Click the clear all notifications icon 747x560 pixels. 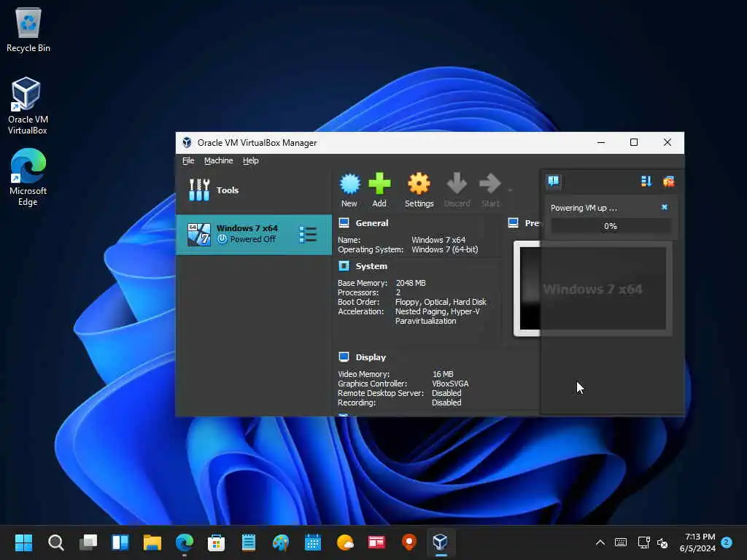click(669, 182)
